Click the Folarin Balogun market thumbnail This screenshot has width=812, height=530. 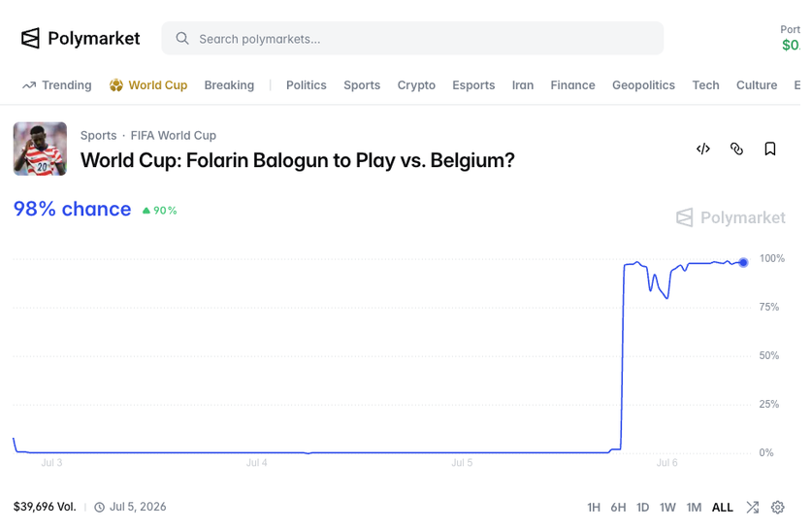[40, 149]
